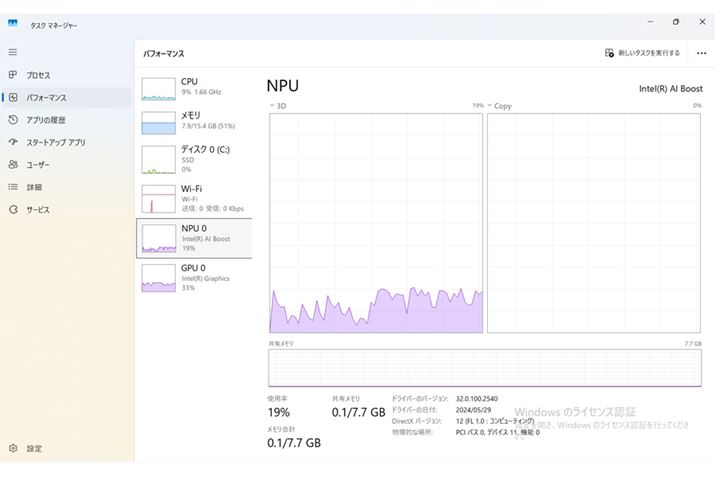The width and height of the screenshot is (715, 477).
Task: Click the driver date 2024/05/29
Action: [473, 410]
